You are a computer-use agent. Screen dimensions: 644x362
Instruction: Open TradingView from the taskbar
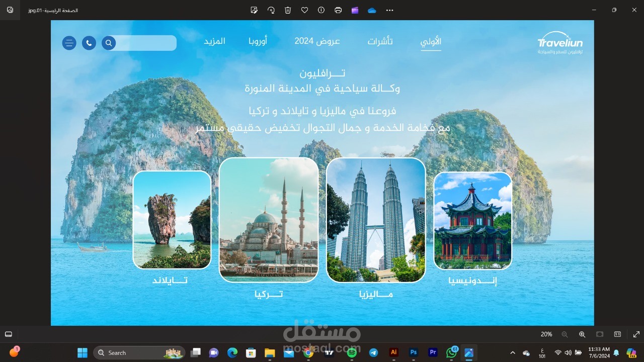pyautogui.click(x=329, y=352)
